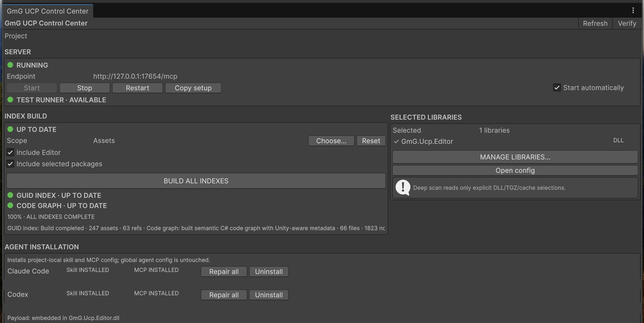Select the GmG.Ucp.Editor library row
This screenshot has width=644, height=323.
click(515, 141)
